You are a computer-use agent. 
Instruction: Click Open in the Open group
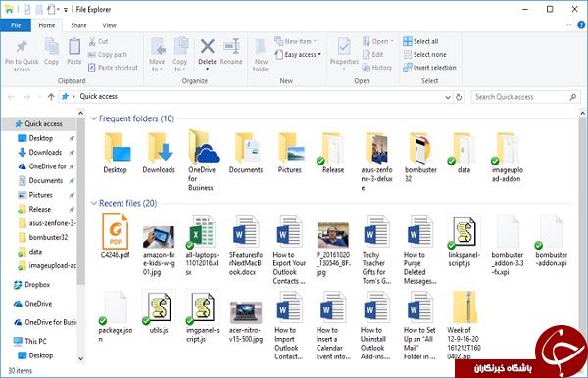coord(377,41)
